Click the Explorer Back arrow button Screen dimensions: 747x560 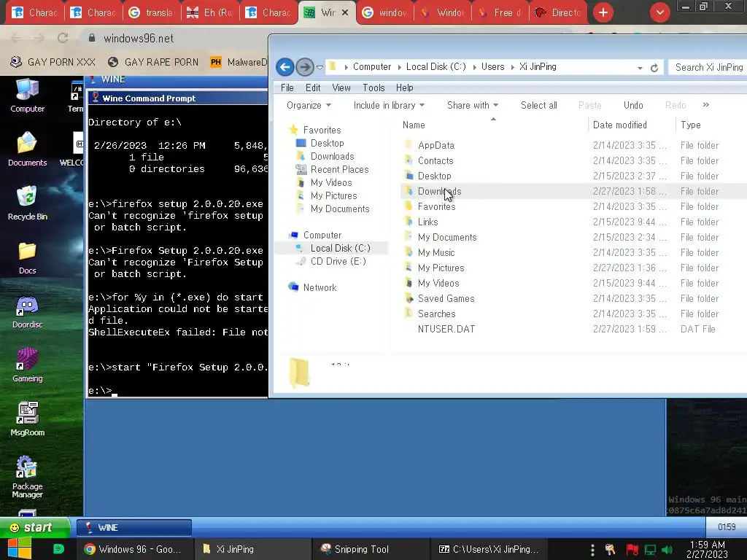[x=285, y=67]
